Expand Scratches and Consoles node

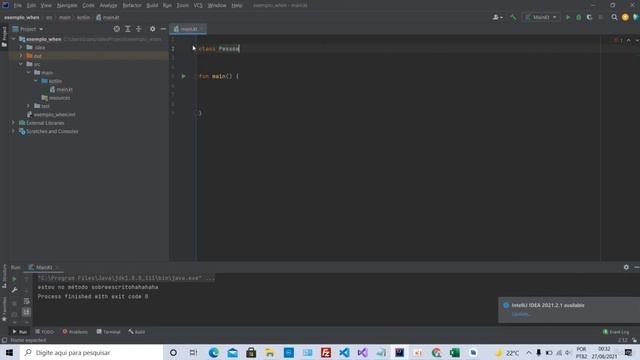[13, 131]
